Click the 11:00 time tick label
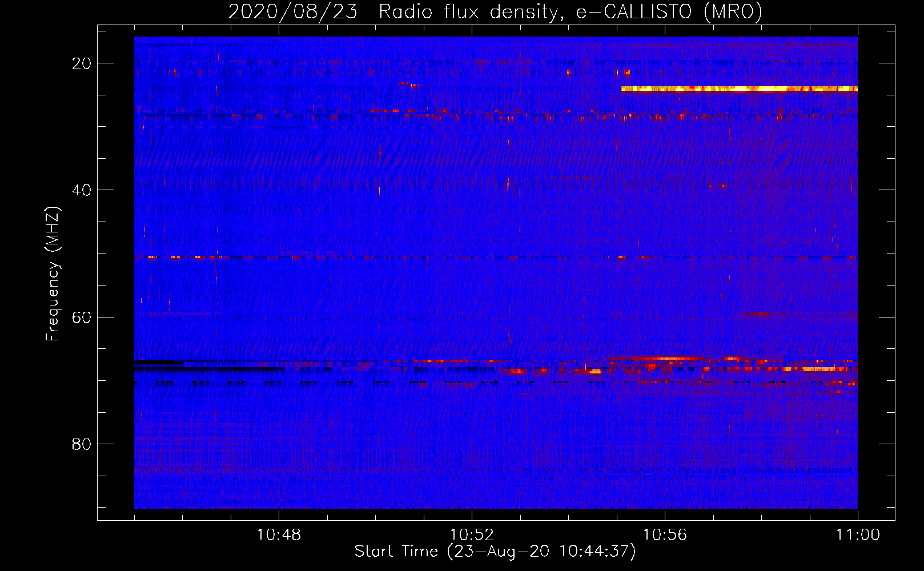This screenshot has height=571, width=924. 858,535
